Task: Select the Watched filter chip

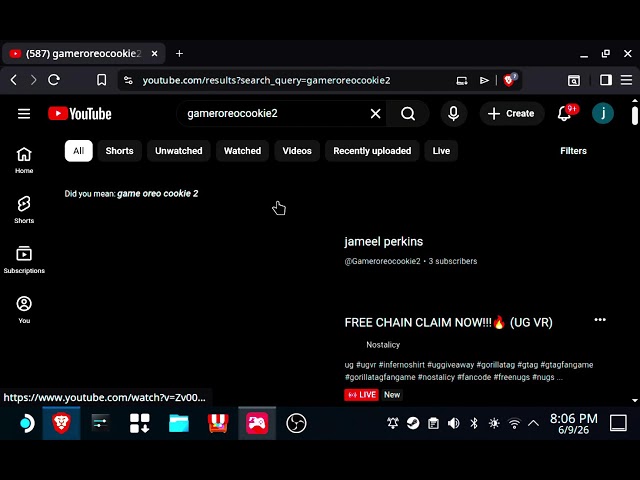Action: pos(242,151)
